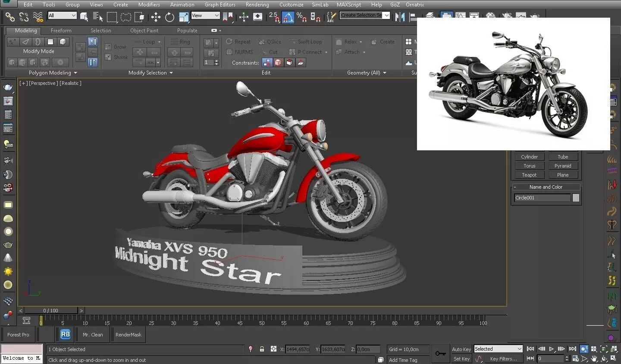621x364 pixels.
Task: Toggle the Angle Snap icon
Action: pos(288,17)
